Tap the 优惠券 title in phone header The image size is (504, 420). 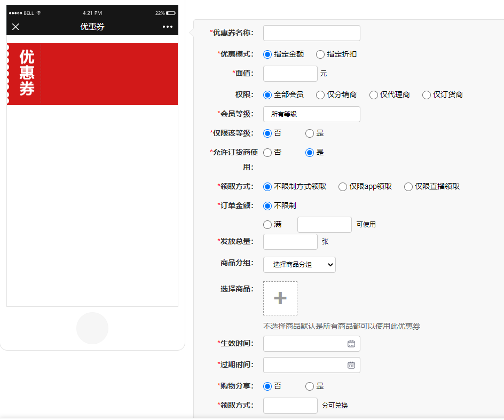point(92,27)
